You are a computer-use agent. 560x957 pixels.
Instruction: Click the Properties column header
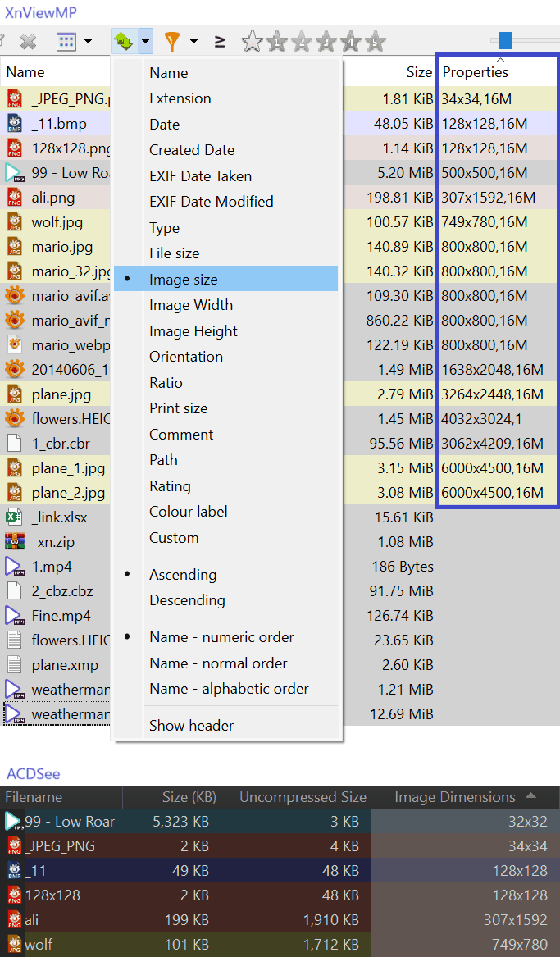476,72
